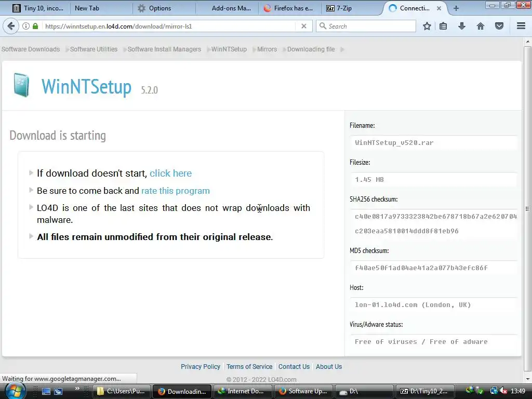Open D:\Tiny10_2... 7-Zip taskbar button

[424, 391]
